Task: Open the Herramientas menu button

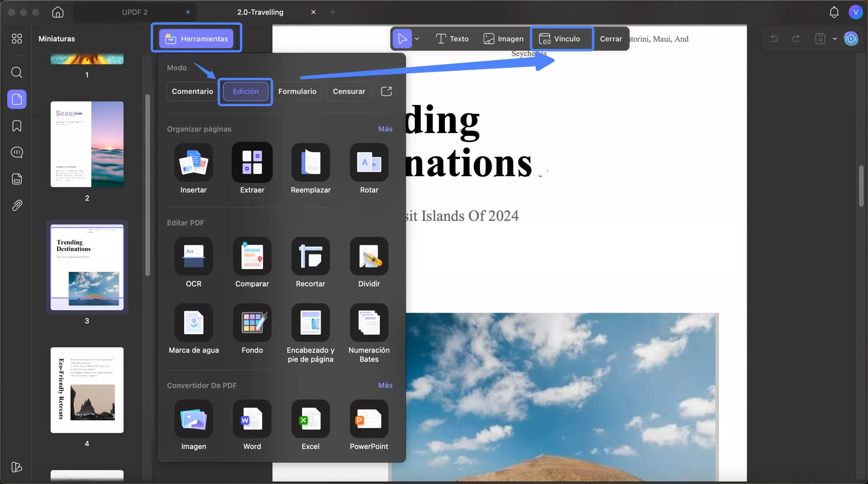Action: click(x=196, y=39)
